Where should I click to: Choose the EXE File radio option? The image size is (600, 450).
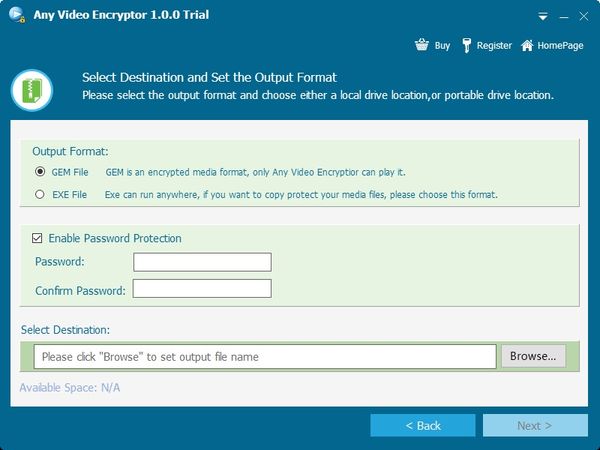pos(40,194)
